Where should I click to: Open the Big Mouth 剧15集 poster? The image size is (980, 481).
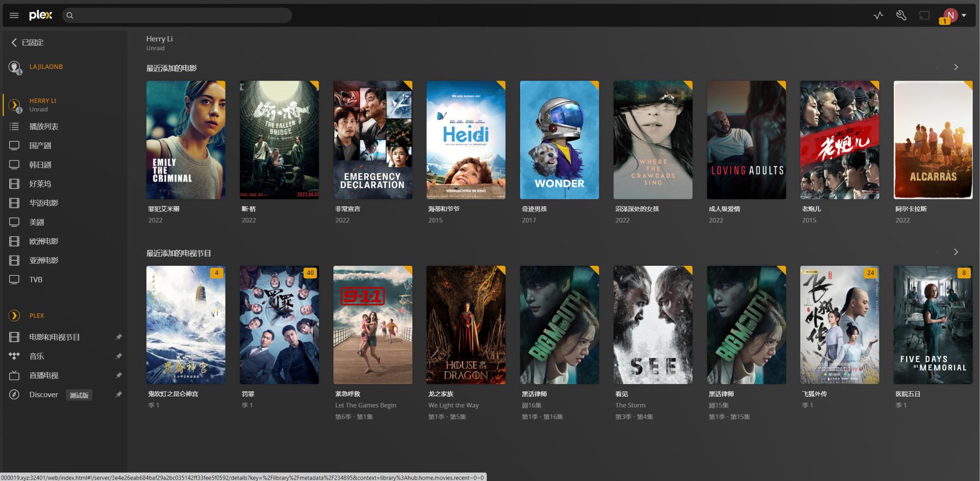746,325
